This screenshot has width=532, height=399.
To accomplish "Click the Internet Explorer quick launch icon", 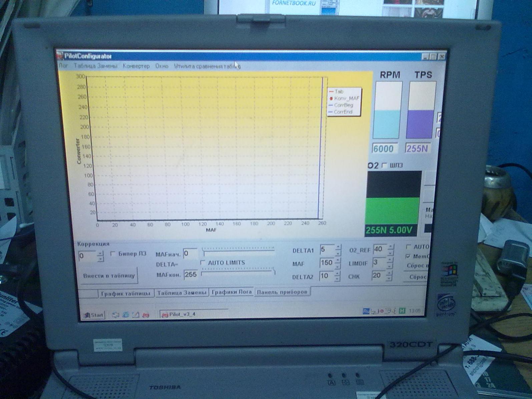I will point(126,315).
